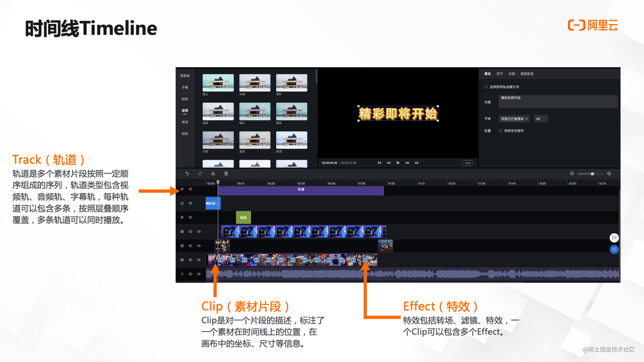Enable the 应用到同轨全部文字 checkbox
The width and height of the screenshot is (644, 362).
tap(486, 87)
